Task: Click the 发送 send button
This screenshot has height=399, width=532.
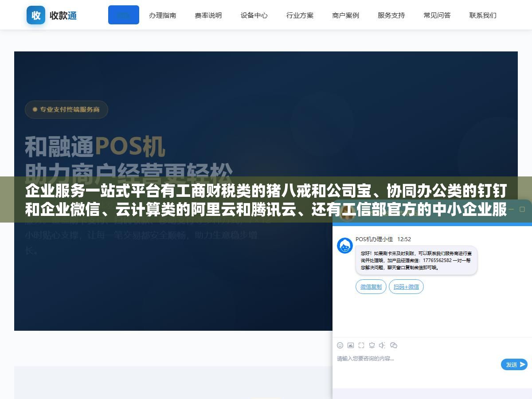Action: pyautogui.click(x=514, y=364)
